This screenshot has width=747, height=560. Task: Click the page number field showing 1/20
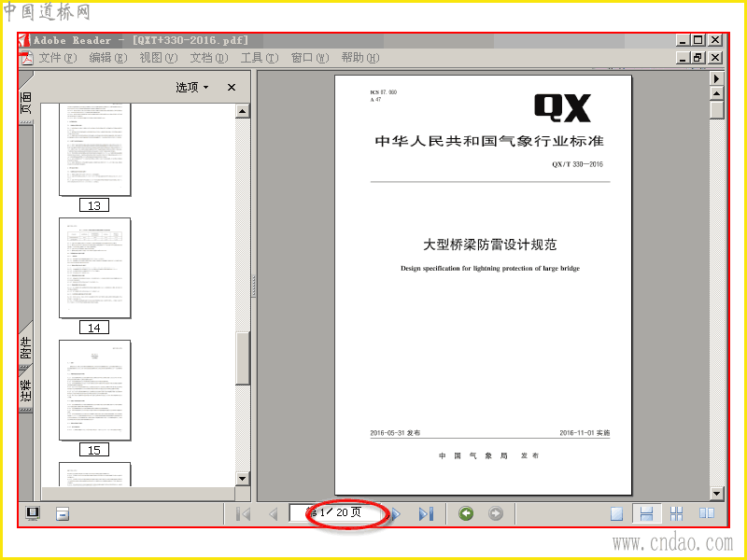(336, 512)
